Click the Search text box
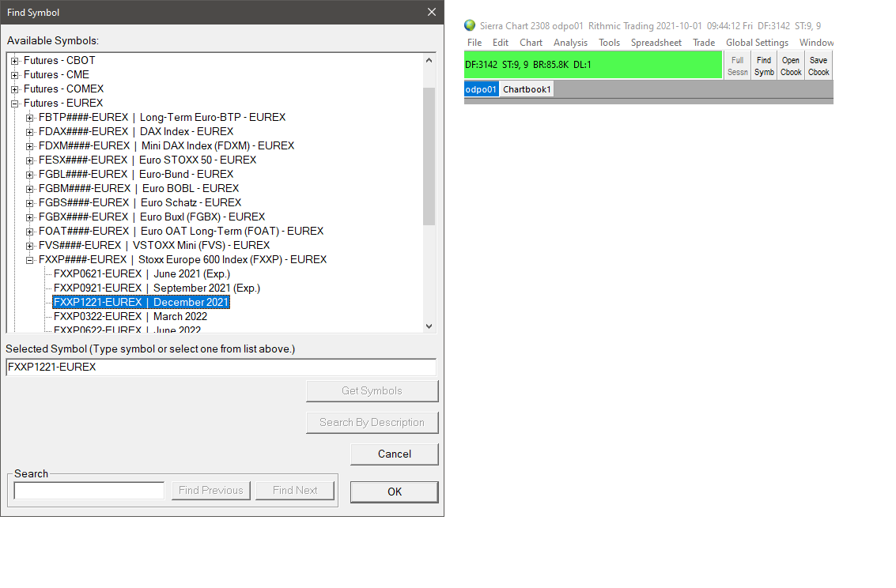Image resolution: width=896 pixels, height=588 pixels. 89,490
